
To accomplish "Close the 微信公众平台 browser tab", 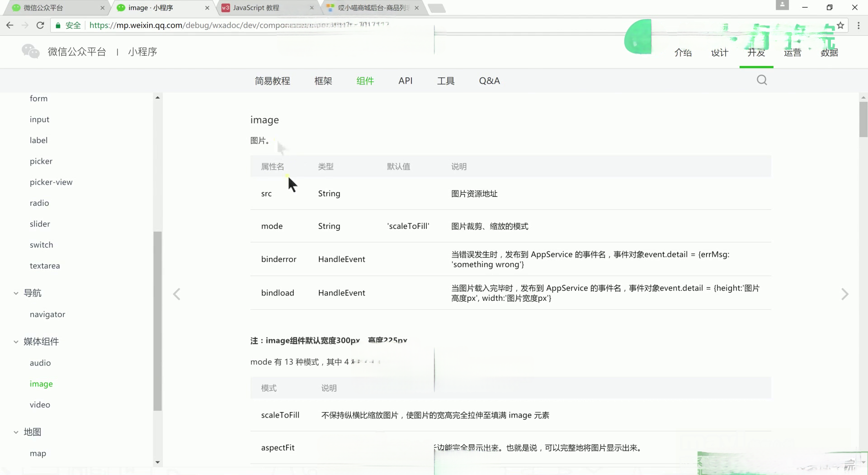I will tap(102, 8).
